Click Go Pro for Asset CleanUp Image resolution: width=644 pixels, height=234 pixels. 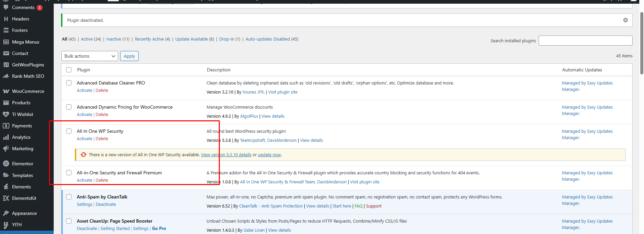click(159, 229)
